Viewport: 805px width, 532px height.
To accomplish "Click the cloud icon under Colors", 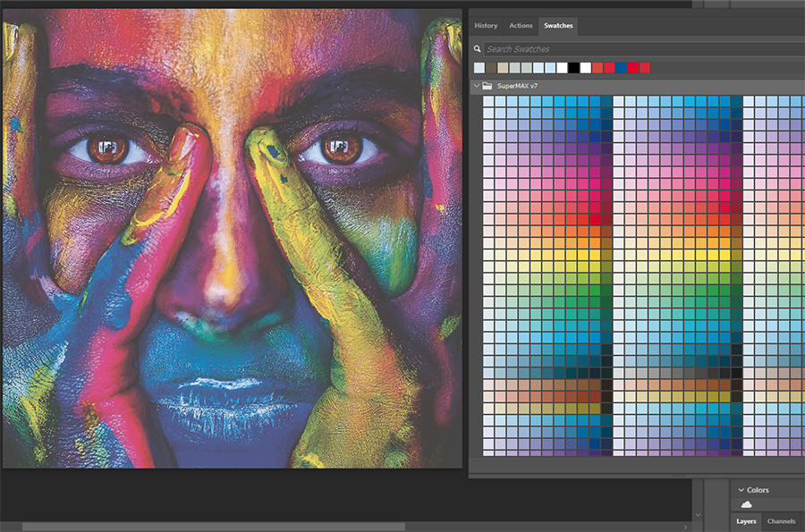I will 746,505.
